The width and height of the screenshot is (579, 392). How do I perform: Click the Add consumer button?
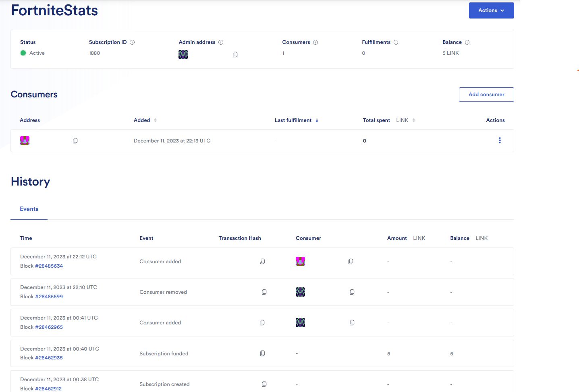coord(486,95)
